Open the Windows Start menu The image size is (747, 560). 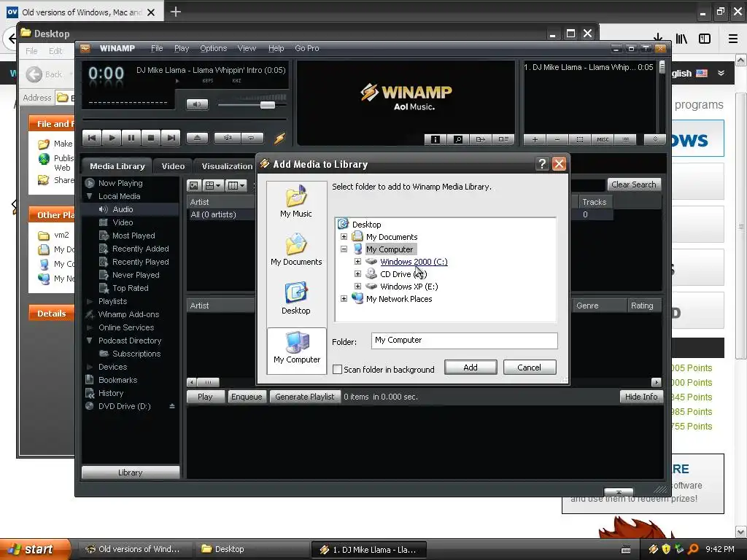(35, 549)
